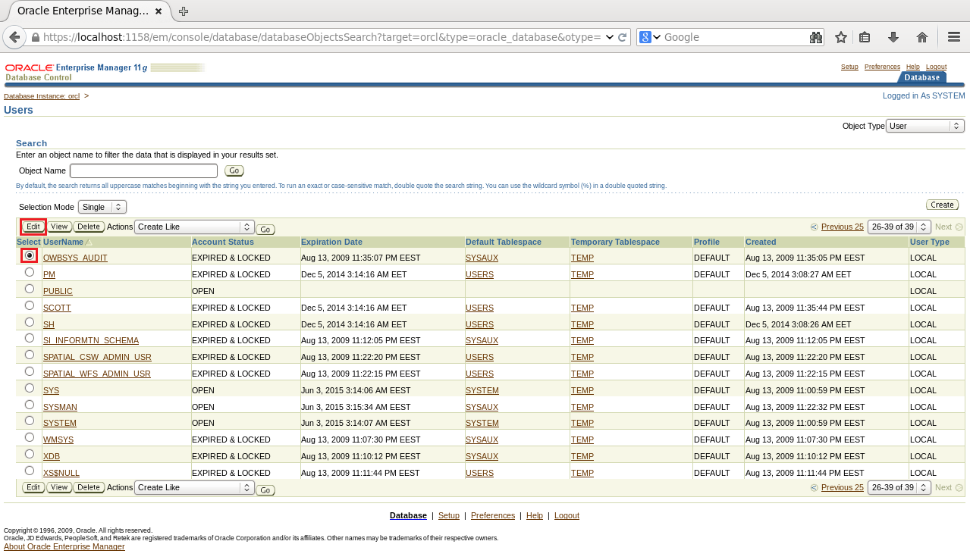Open the bottom 26-39 of 39 page dropdown
This screenshot has width=970, height=560.
point(899,487)
